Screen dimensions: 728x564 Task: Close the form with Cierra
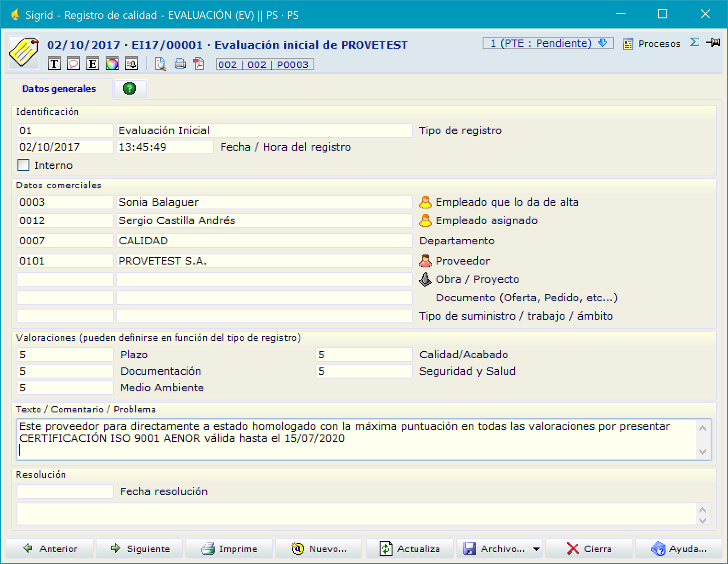589,549
